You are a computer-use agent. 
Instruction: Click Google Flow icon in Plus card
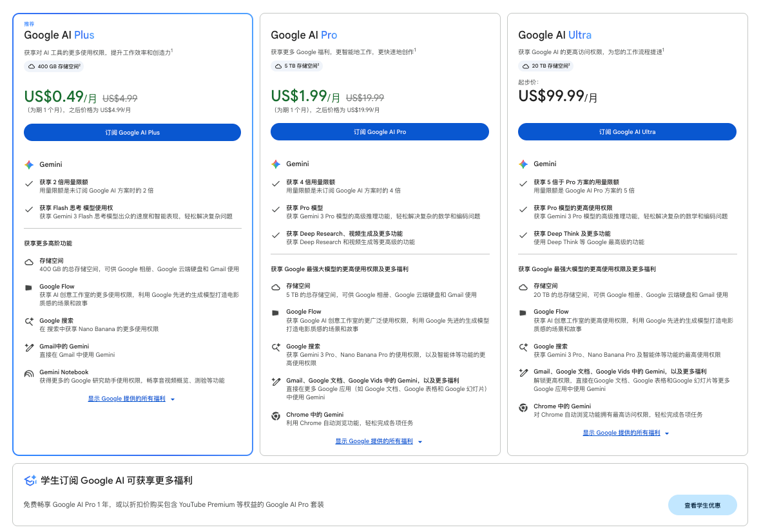pyautogui.click(x=28, y=288)
